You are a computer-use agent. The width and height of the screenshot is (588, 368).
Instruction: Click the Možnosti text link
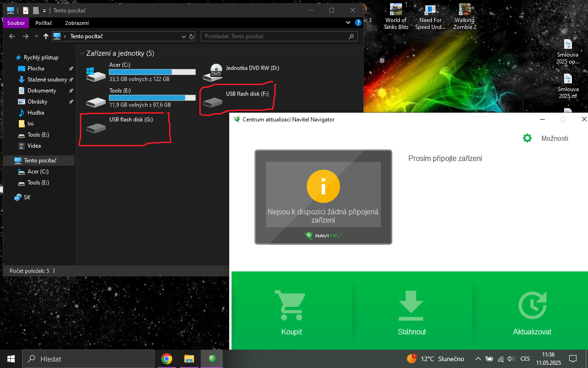point(554,138)
